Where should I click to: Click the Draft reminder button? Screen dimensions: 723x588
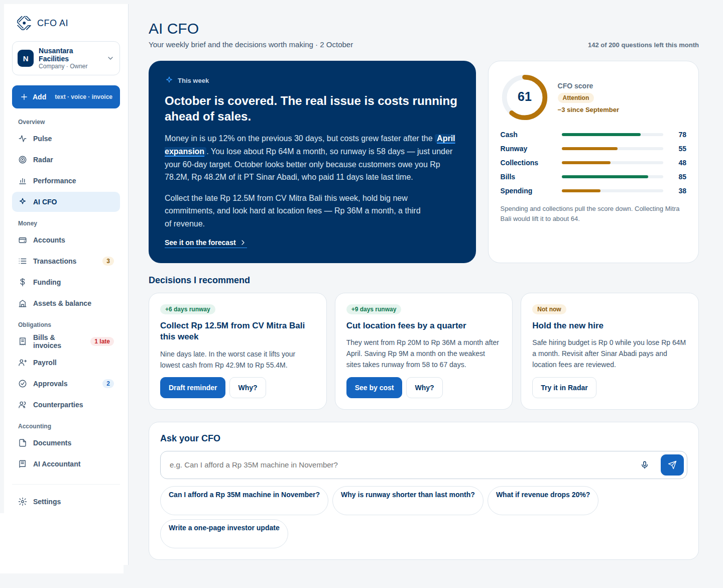point(193,388)
